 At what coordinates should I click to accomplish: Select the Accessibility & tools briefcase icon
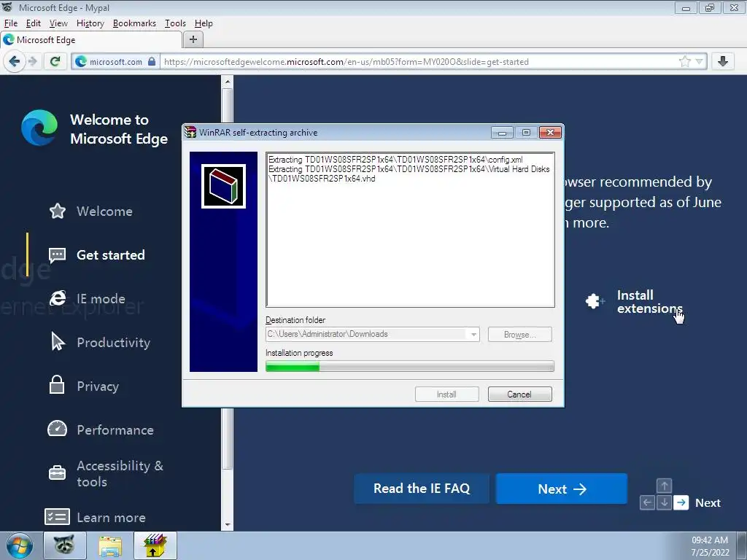coord(57,472)
